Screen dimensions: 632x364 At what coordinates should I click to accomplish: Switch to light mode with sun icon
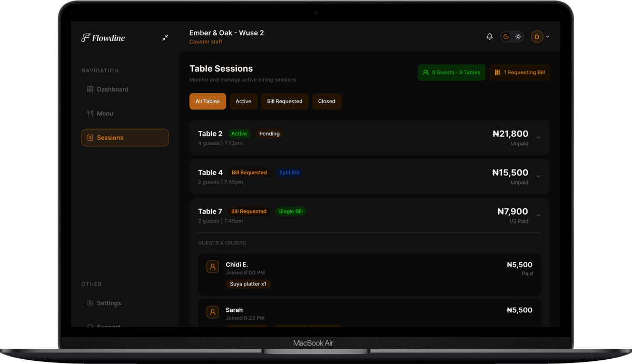coord(518,37)
